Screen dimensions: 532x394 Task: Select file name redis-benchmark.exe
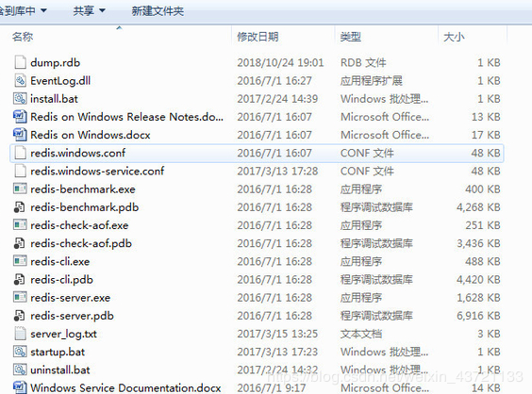point(83,189)
